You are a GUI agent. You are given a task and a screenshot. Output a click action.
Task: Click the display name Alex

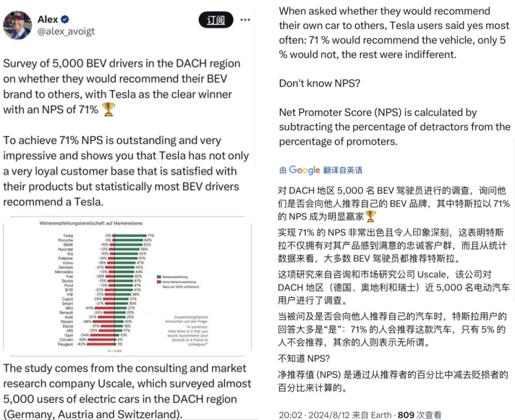[48, 19]
